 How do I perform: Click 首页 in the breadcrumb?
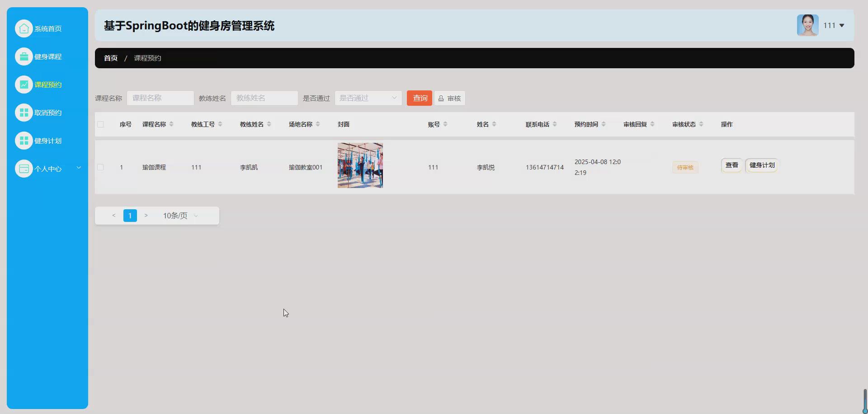click(110, 58)
